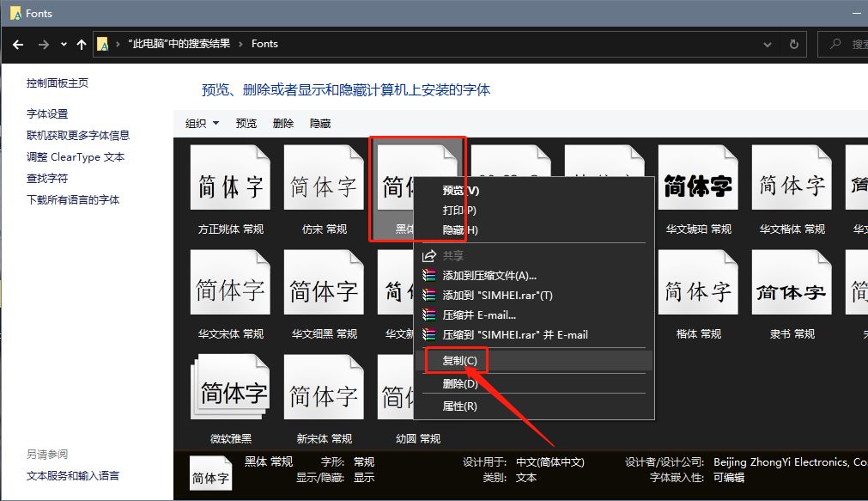Image resolution: width=868 pixels, height=501 pixels.
Task: Open 控制面板主页 link
Action: coord(58,83)
